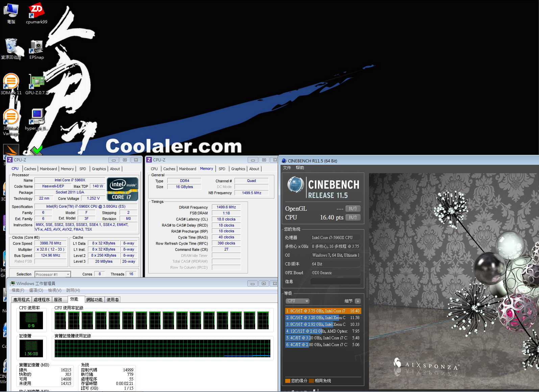Click the Multiplier value x 32.0
The image size is (539, 392).
[50, 250]
